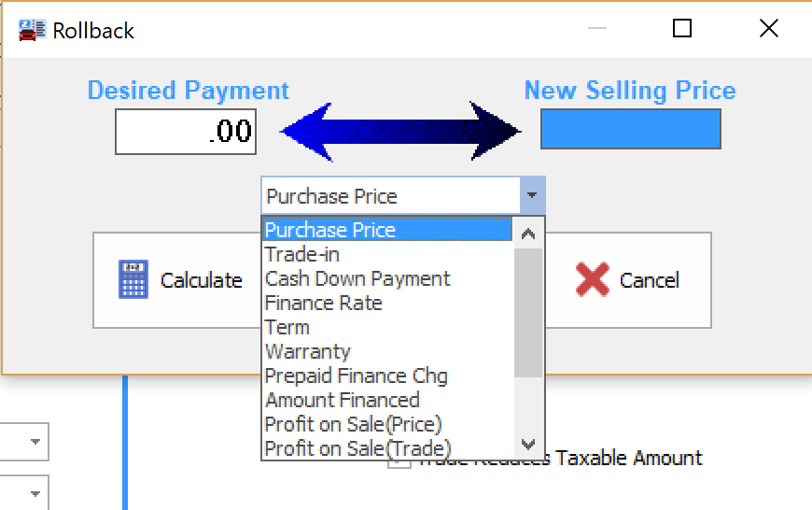
Task: Collapse the Purchase Price combo box arrow
Action: tap(531, 196)
